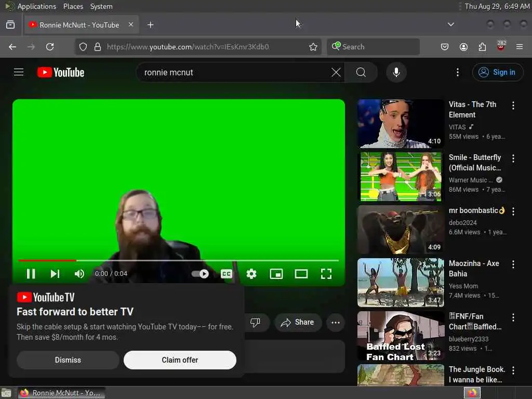The image size is (532, 399).
Task: Close the Ronnie McNutt tab
Action: coord(131,24)
